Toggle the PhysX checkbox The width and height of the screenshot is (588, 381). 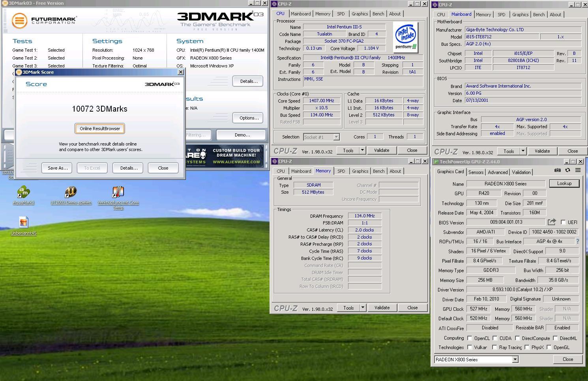[527, 347]
